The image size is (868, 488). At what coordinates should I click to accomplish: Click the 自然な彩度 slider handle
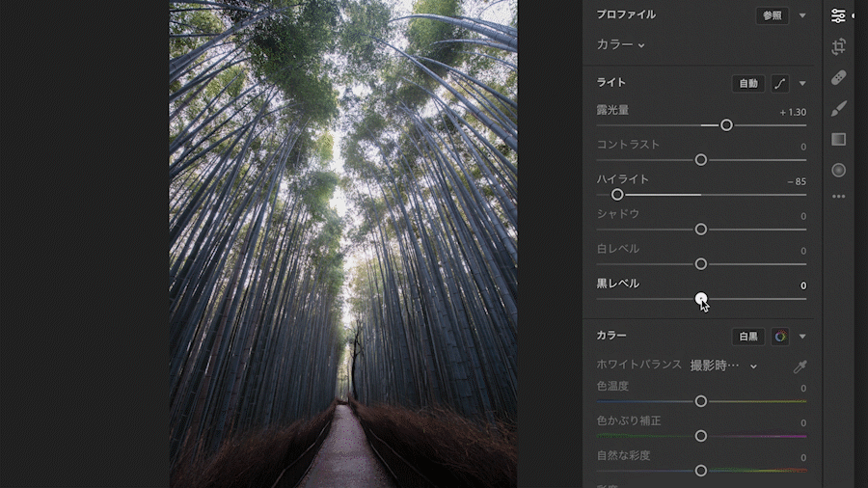[701, 471]
